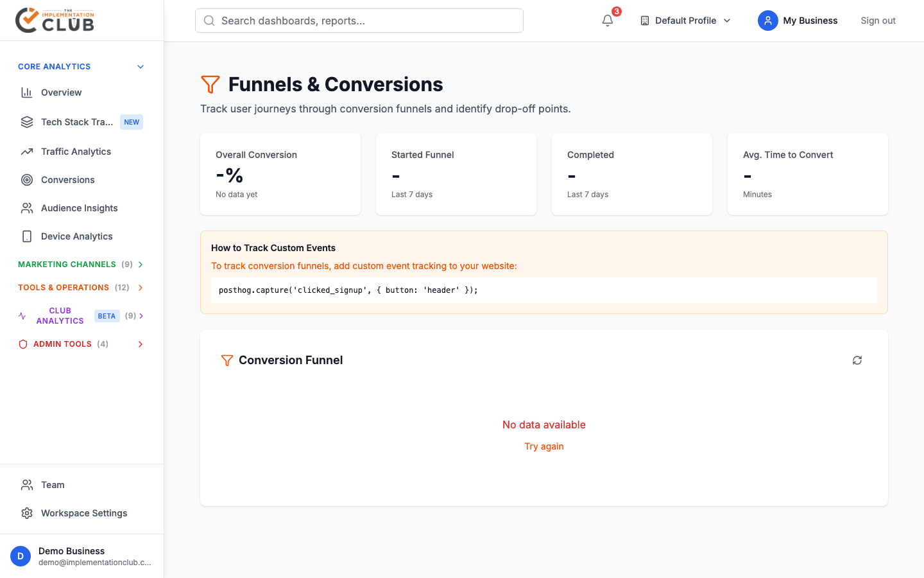Viewport: 924px width, 578px height.
Task: Open the Default Profile dropdown
Action: [685, 21]
